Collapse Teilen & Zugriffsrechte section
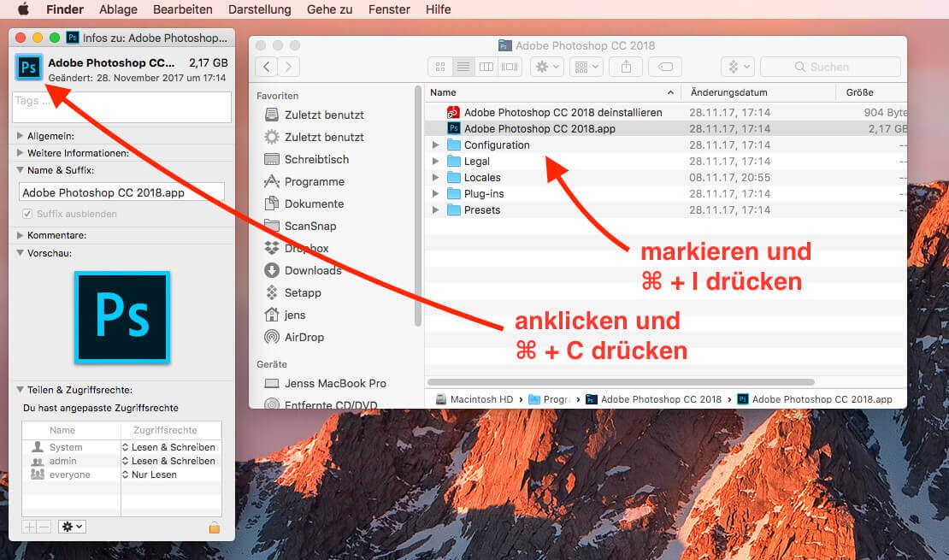The height and width of the screenshot is (560, 949). coord(20,390)
